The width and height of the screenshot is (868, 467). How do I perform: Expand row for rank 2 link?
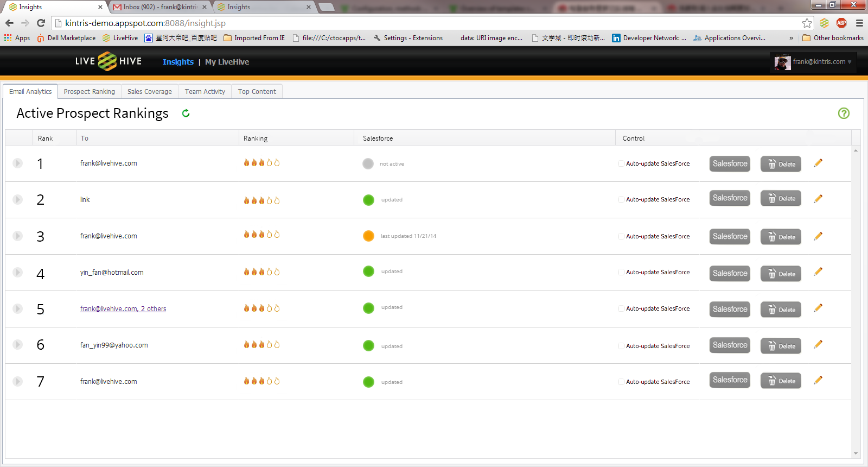pyautogui.click(x=18, y=199)
